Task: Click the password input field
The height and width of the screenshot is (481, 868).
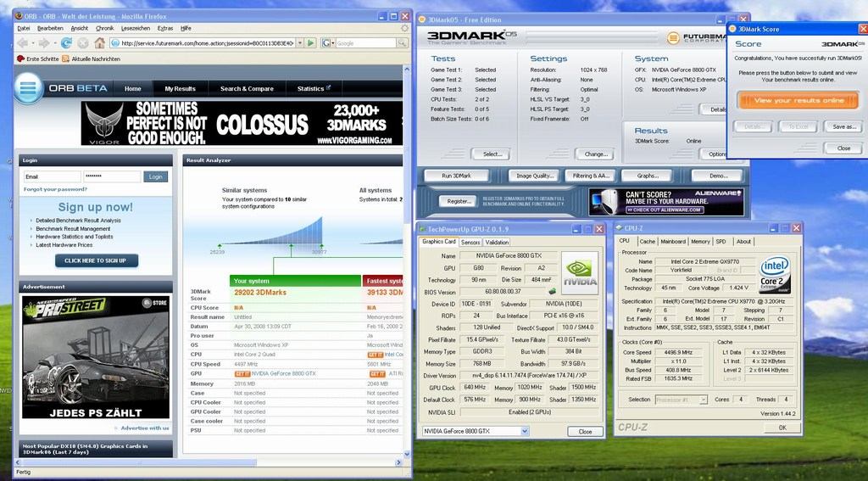Action: click(113, 176)
